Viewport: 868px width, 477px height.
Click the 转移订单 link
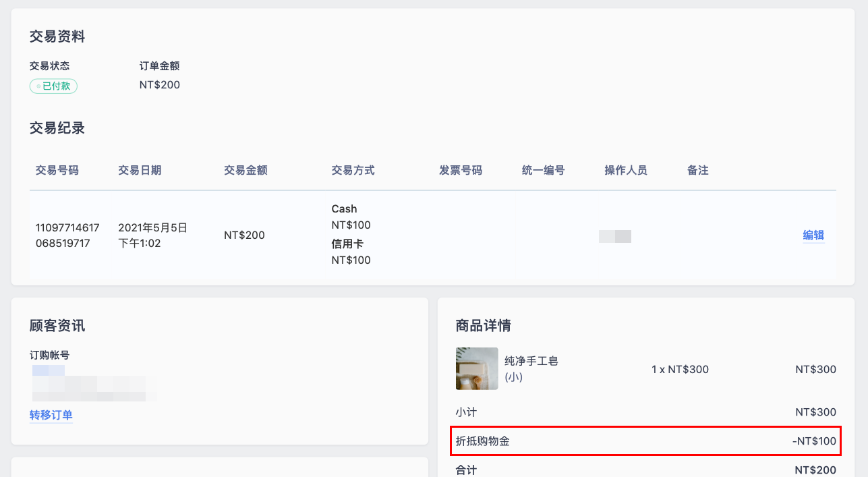[x=51, y=415]
